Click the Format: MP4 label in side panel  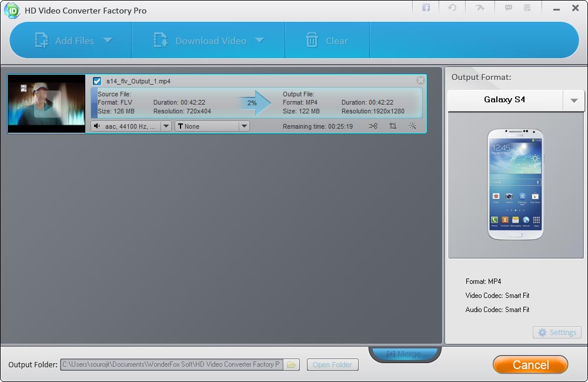[x=483, y=281]
